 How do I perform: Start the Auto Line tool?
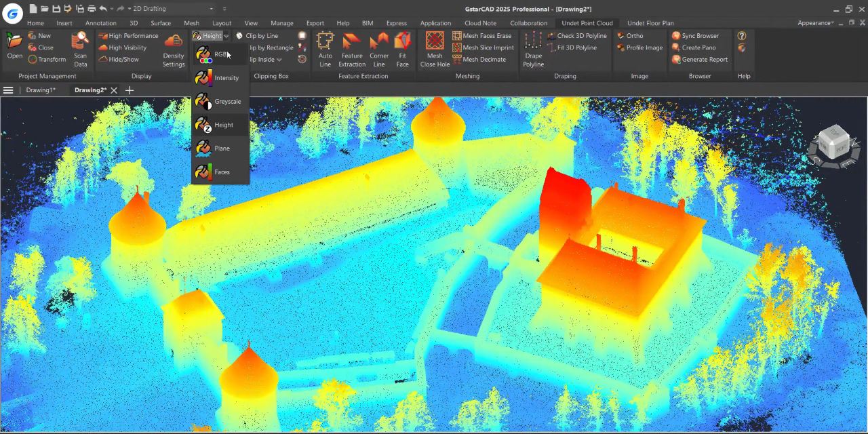click(325, 50)
